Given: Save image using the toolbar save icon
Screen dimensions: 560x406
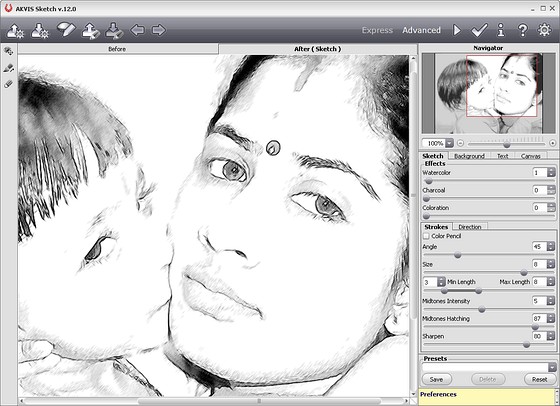Looking at the screenshot, I should click(40, 31).
